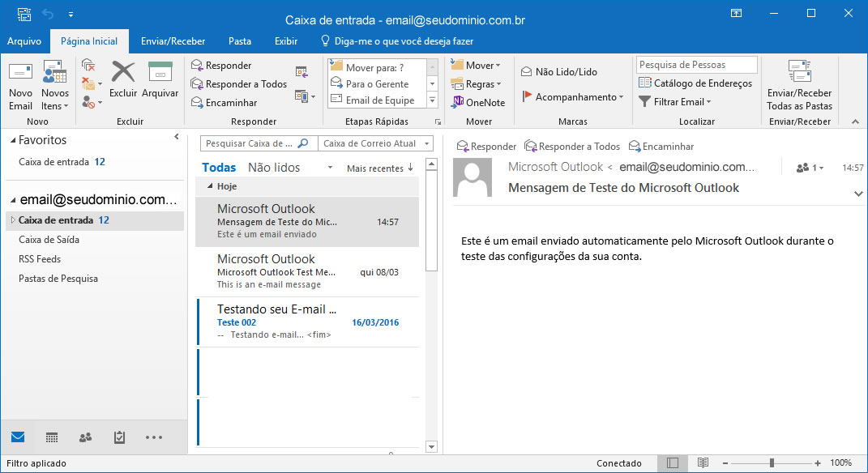Open the Acompanhamento flag dropdown
The height and width of the screenshot is (473, 868).
573,97
